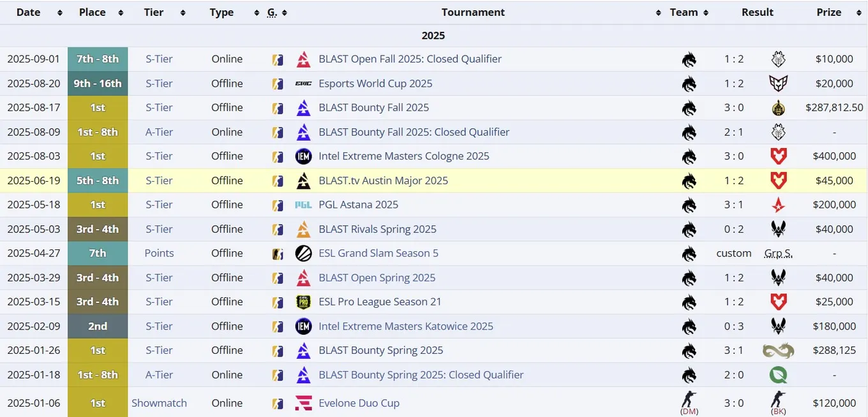Click the Type column header
The height and width of the screenshot is (417, 868).
tap(221, 13)
